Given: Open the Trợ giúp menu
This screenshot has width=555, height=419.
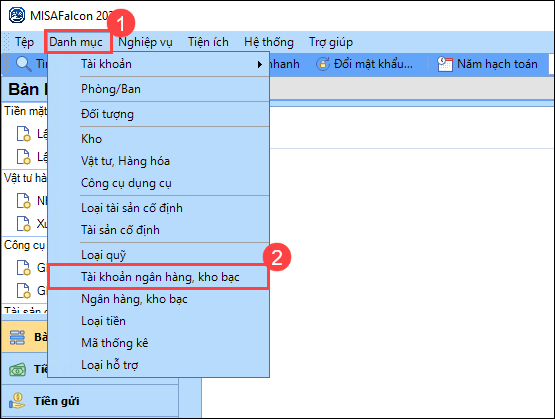Looking at the screenshot, I should tap(331, 42).
